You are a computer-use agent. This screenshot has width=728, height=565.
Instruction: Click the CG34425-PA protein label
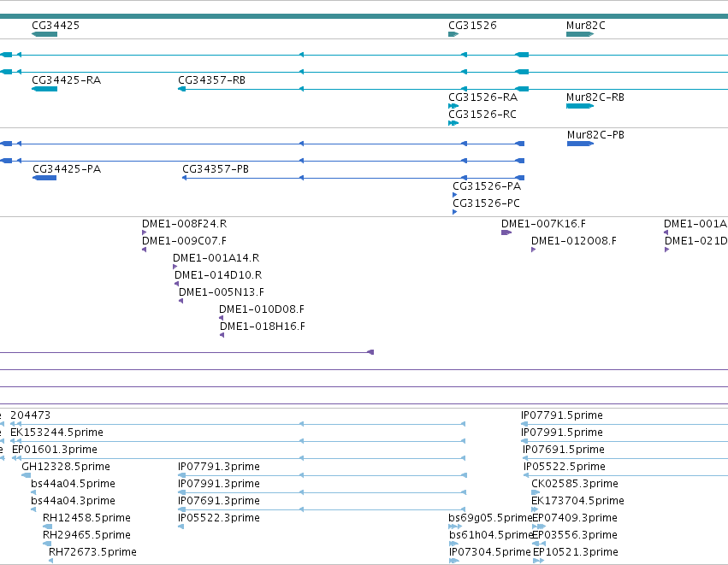point(67,169)
